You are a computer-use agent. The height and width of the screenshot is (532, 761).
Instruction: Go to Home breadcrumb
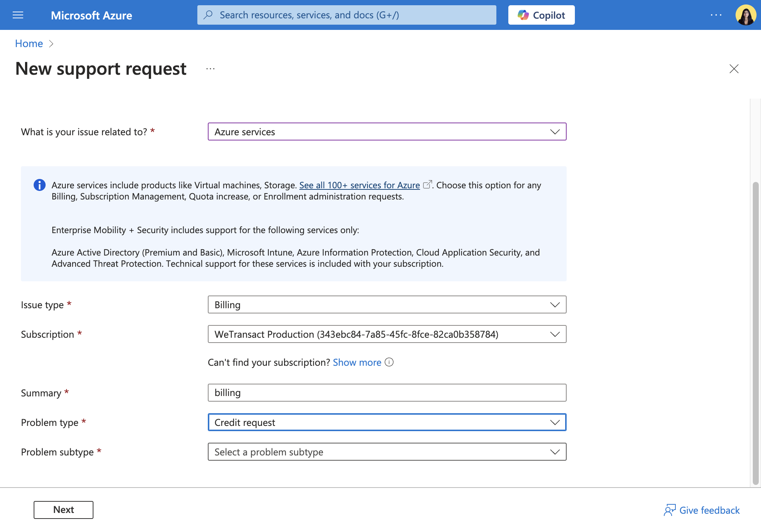29,43
